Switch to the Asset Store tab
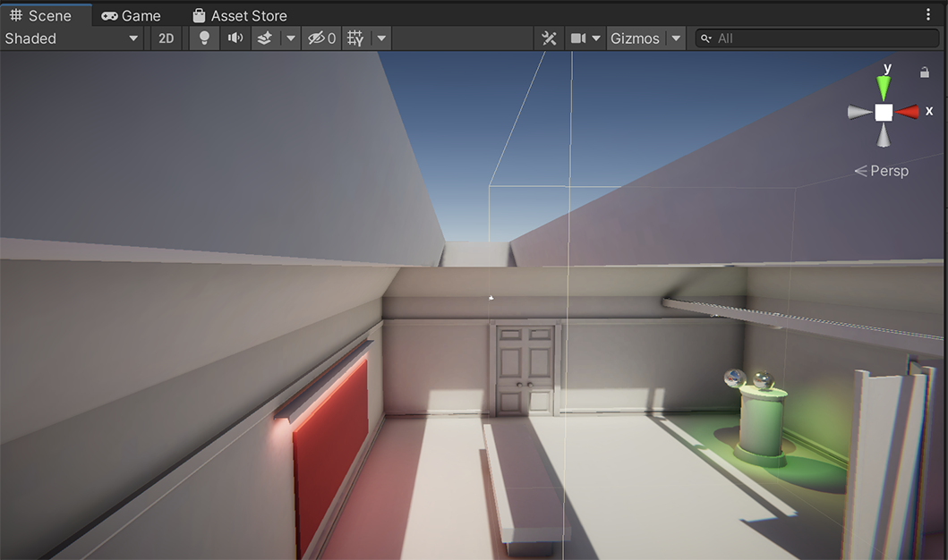 point(239,15)
